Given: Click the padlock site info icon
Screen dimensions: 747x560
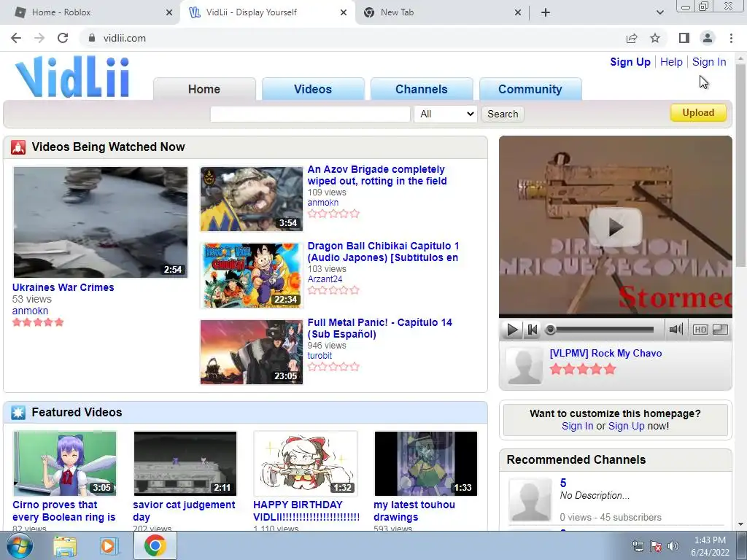Looking at the screenshot, I should (x=92, y=38).
